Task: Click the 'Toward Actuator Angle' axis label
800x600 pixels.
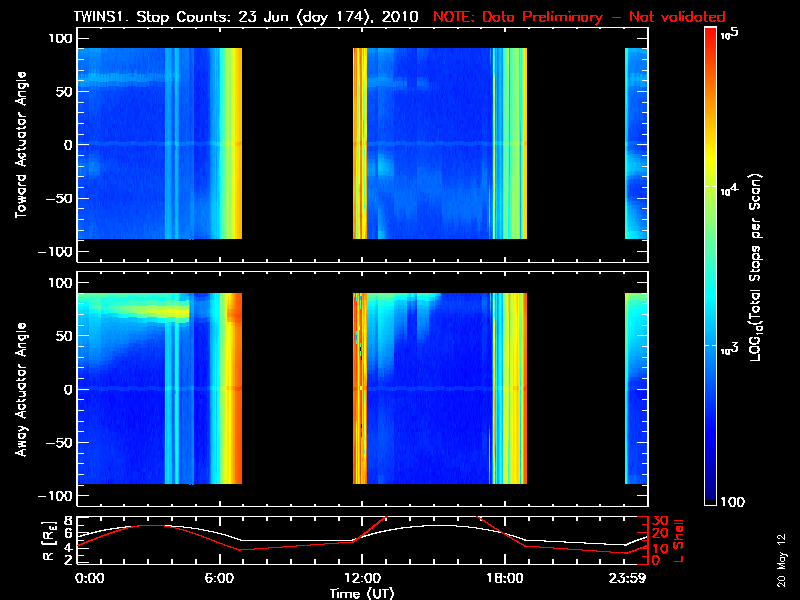Action: (x=21, y=145)
